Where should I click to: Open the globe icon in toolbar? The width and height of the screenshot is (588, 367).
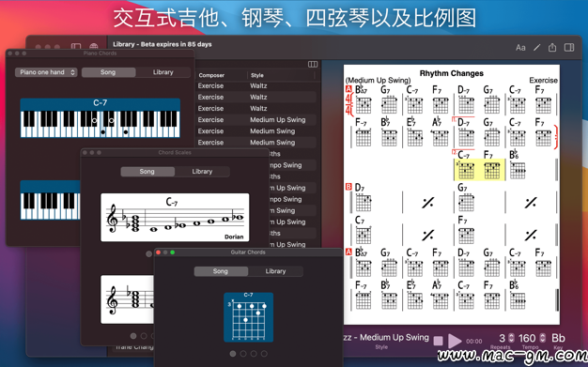click(93, 47)
